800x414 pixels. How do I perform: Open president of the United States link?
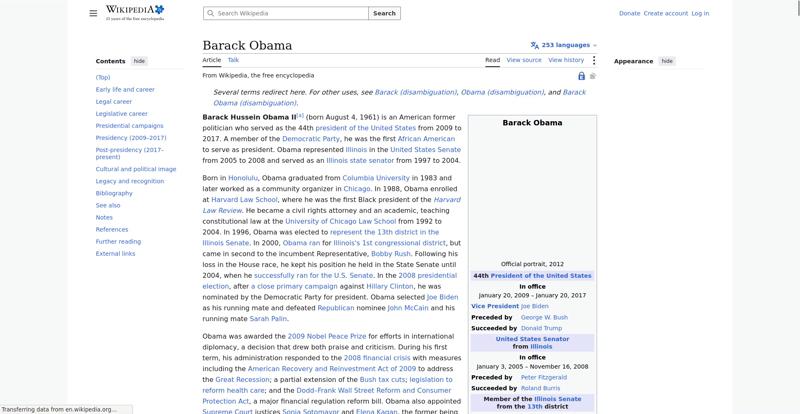click(x=365, y=128)
